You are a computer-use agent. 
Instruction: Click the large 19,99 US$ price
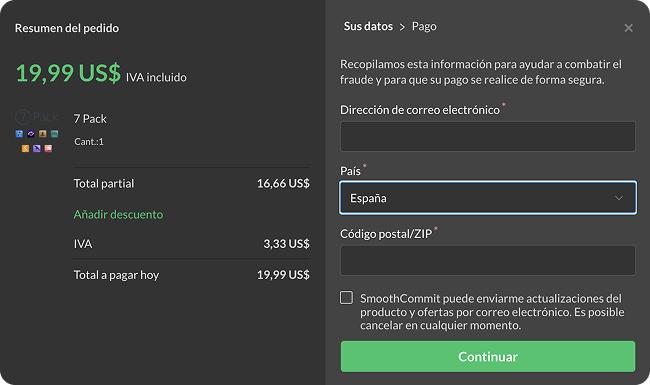pyautogui.click(x=68, y=73)
